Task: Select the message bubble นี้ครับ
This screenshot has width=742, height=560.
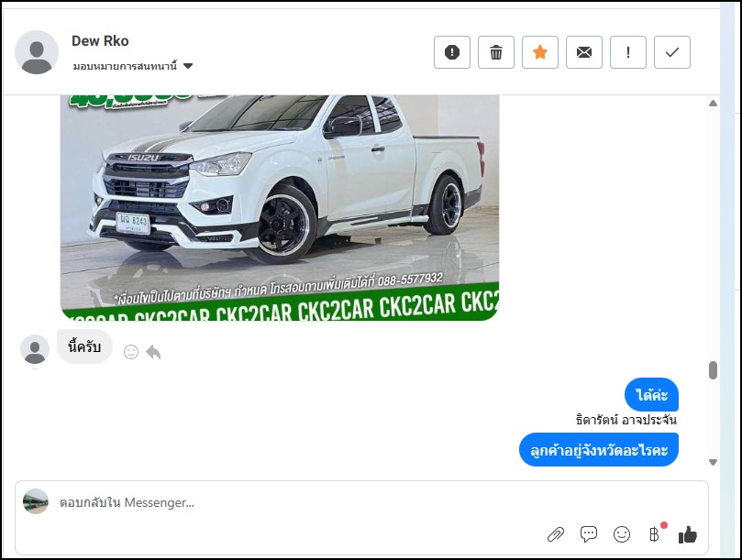Action: [x=84, y=346]
